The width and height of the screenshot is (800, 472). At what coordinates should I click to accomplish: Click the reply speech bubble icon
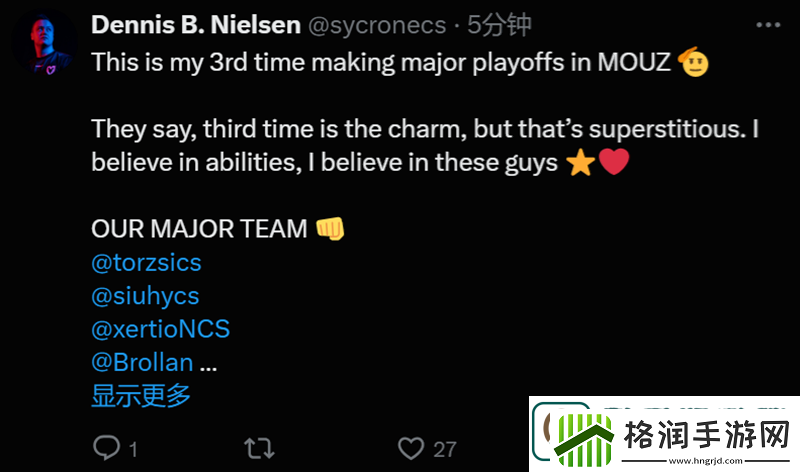[107, 448]
